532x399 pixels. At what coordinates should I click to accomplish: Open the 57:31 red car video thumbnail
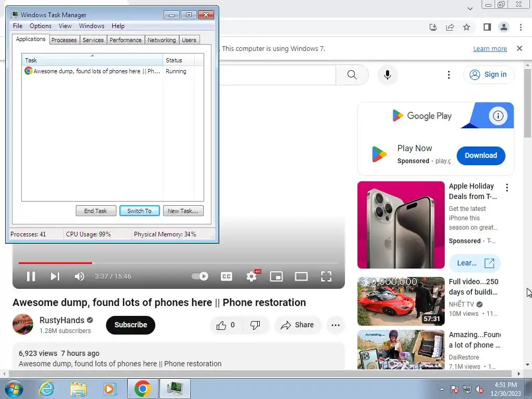pyautogui.click(x=401, y=301)
